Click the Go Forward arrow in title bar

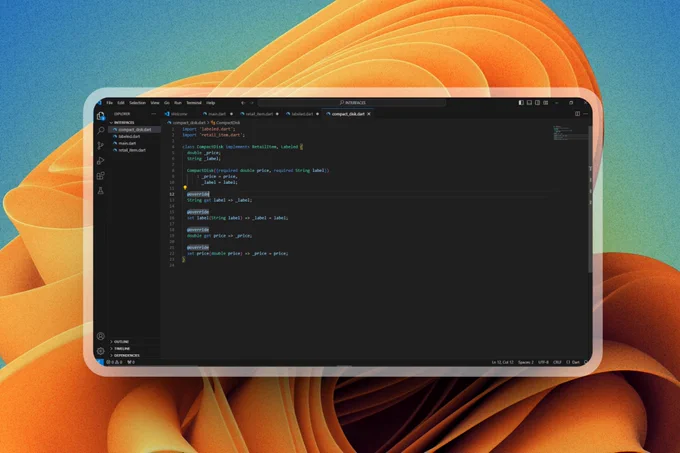coord(252,103)
